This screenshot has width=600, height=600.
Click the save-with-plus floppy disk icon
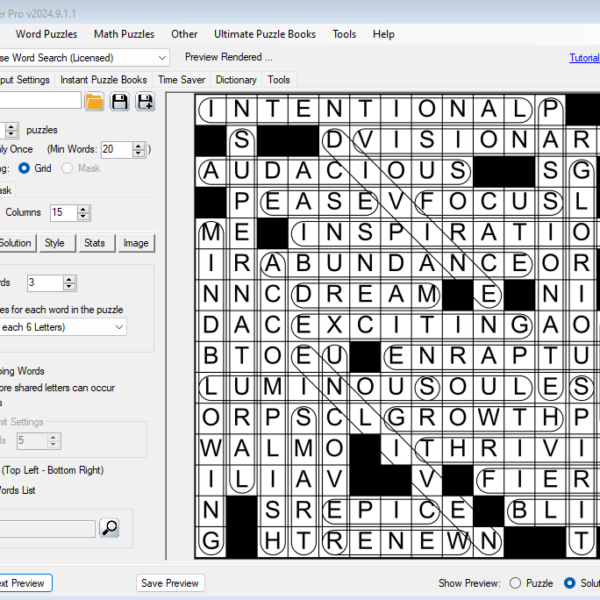click(x=146, y=101)
